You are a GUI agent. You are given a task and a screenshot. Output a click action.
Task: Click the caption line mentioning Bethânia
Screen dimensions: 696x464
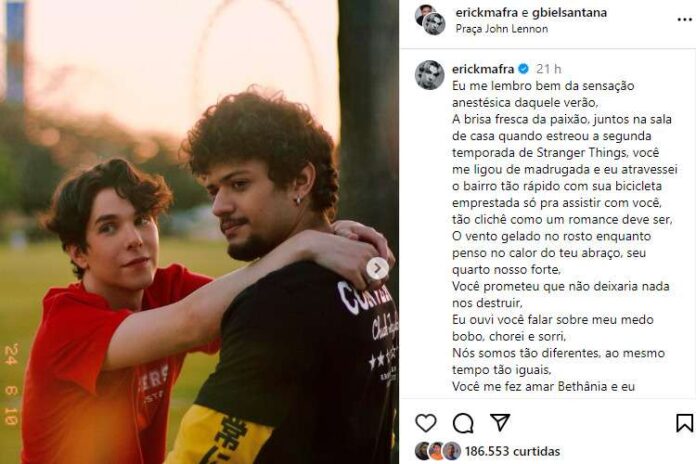tap(543, 386)
